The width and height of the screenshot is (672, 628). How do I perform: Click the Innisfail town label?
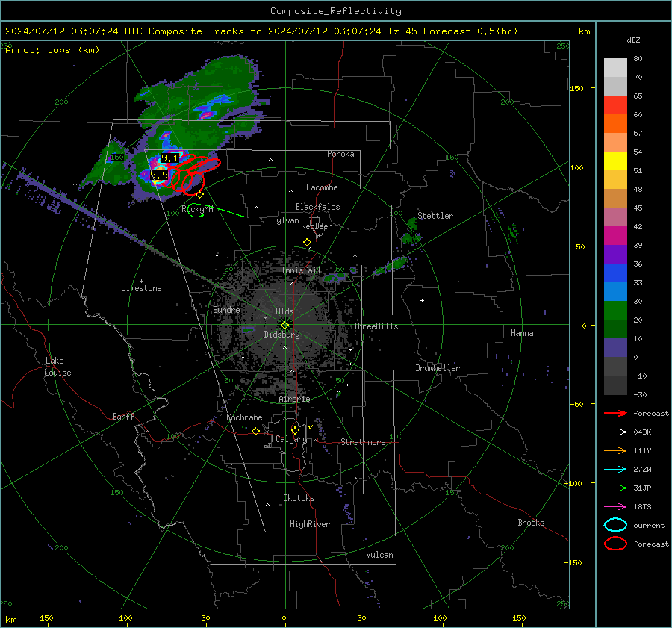coord(302,270)
